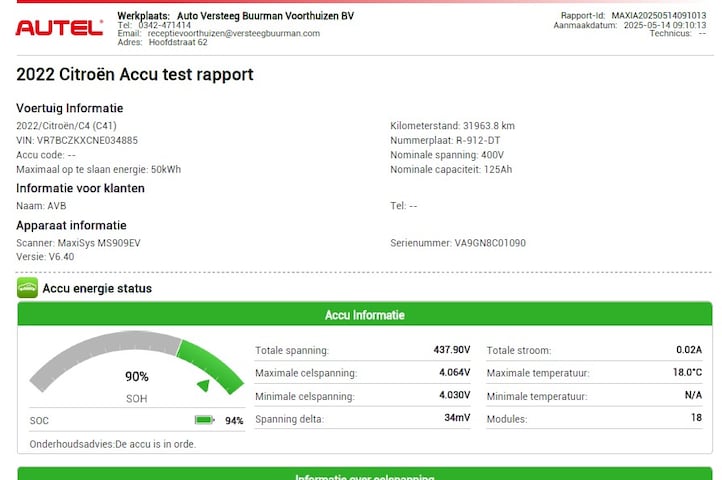Click Versie: V6.40
Viewport: 722px width, 480px height.
pyautogui.click(x=45, y=257)
